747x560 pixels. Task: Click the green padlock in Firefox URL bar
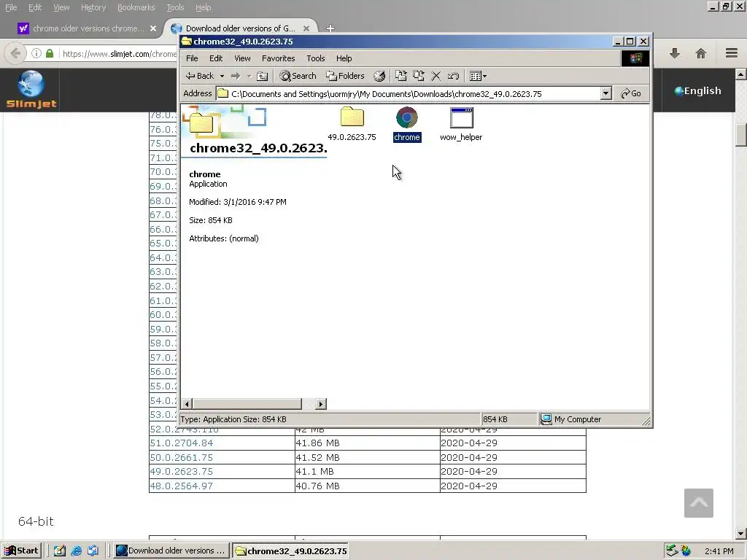(x=50, y=53)
